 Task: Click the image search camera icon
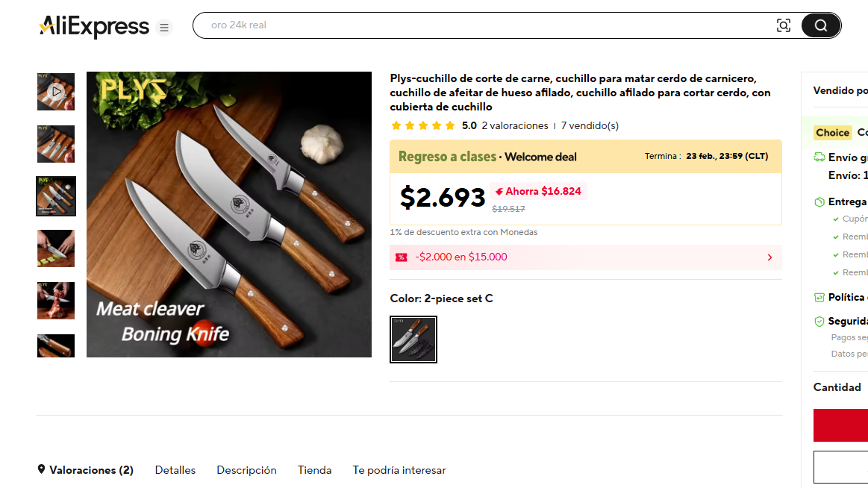pos(783,25)
